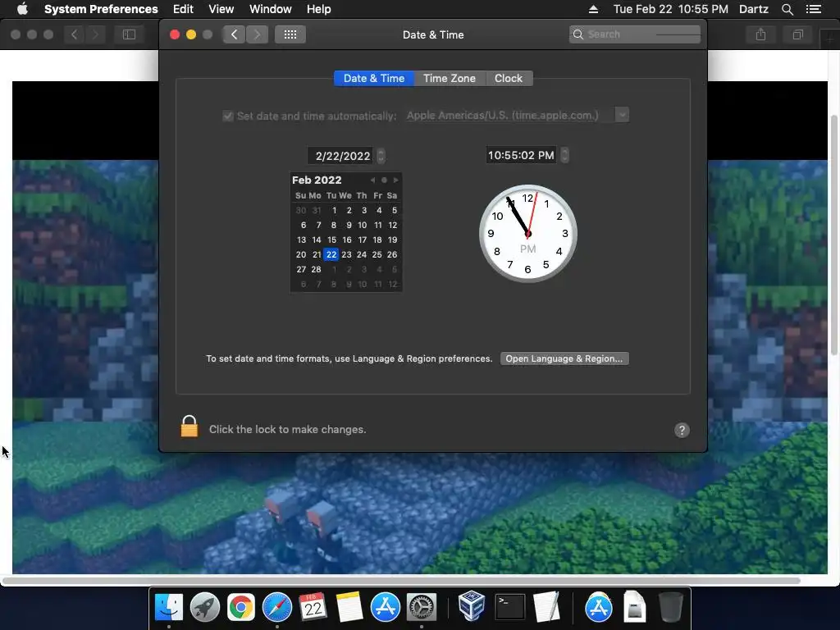This screenshot has height=630, width=840.
Task: Go to previous month in calendar
Action: pyautogui.click(x=372, y=180)
